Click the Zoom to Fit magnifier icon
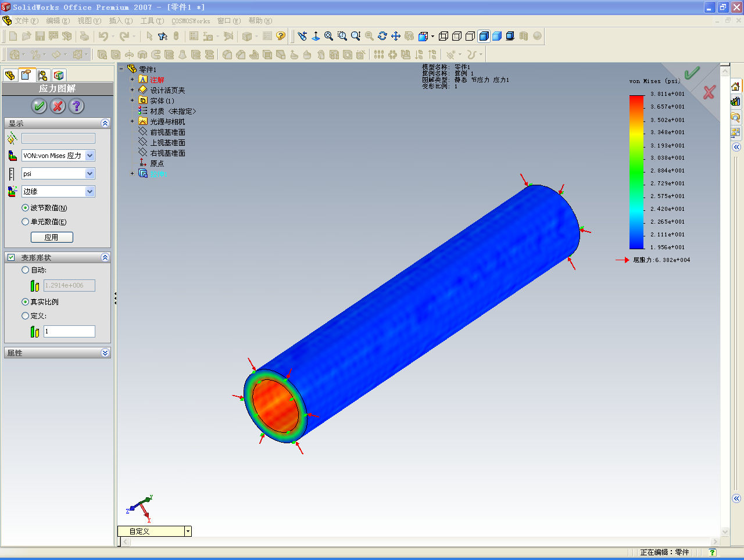The height and width of the screenshot is (560, 744). click(329, 36)
